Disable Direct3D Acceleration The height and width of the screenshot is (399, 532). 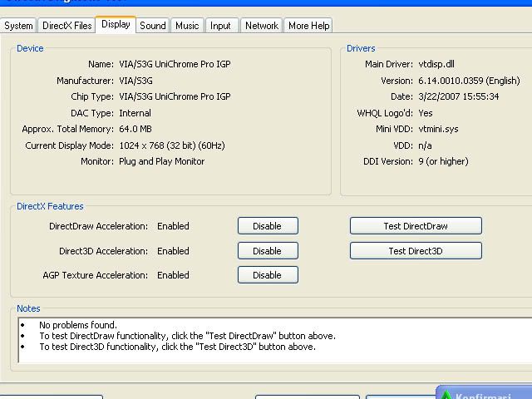click(268, 251)
